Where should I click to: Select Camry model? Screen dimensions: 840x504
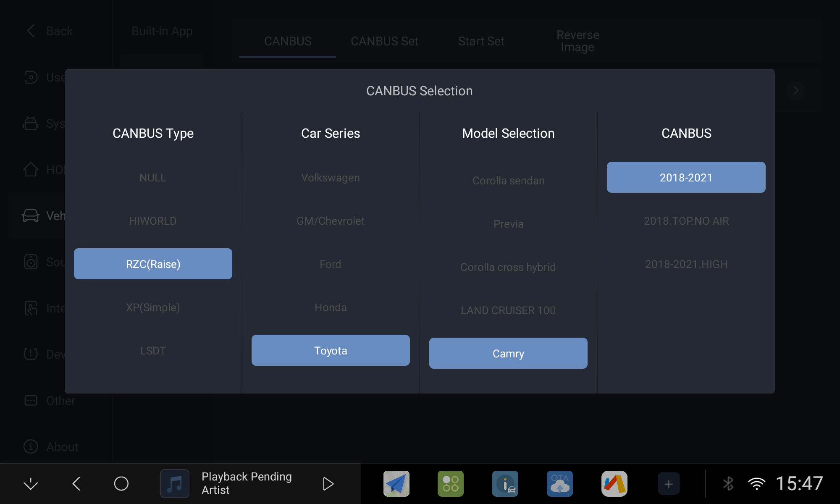click(x=508, y=353)
